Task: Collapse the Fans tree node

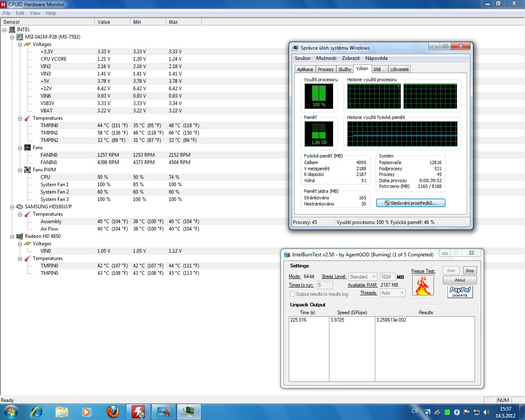Action: [20, 148]
